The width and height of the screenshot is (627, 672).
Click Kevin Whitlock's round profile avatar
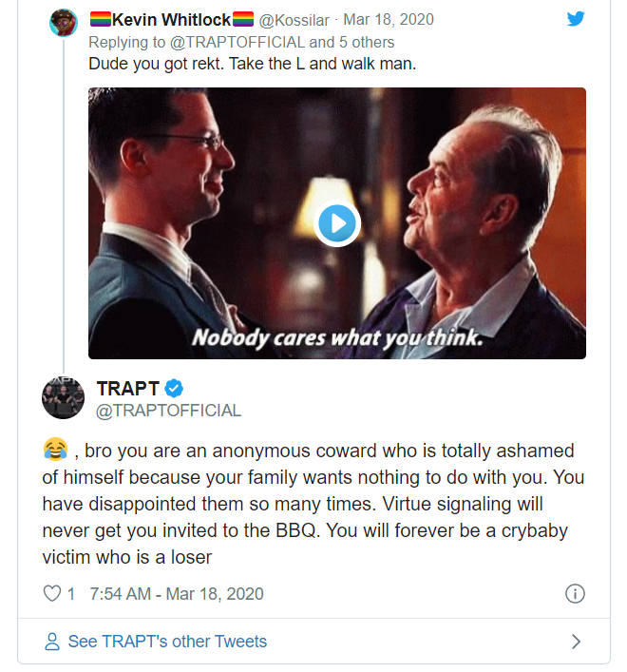pos(64,22)
